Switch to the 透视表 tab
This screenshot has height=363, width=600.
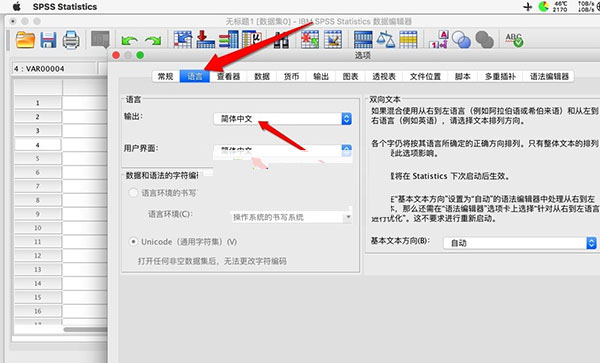click(384, 77)
